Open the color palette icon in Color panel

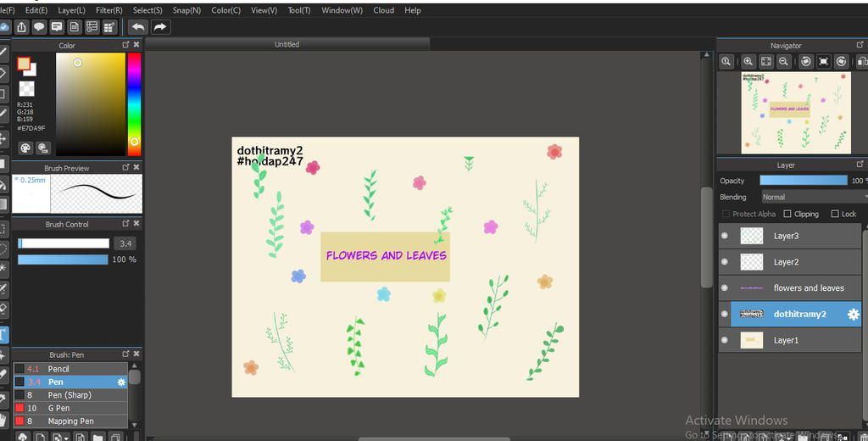click(x=25, y=148)
